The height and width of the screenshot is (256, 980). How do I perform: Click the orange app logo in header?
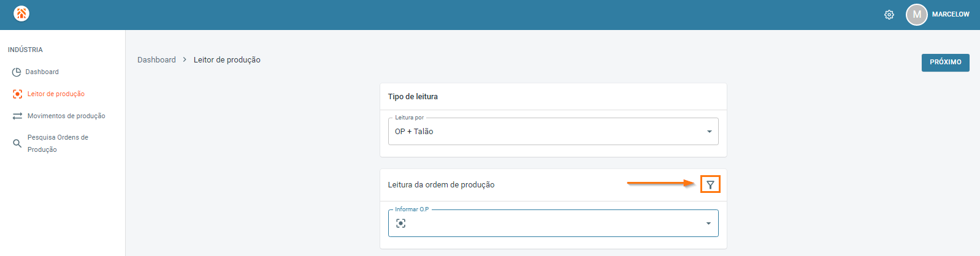(21, 13)
